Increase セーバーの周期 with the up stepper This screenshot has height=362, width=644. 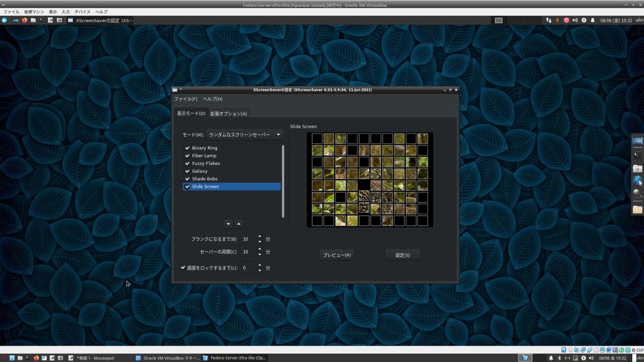click(260, 249)
